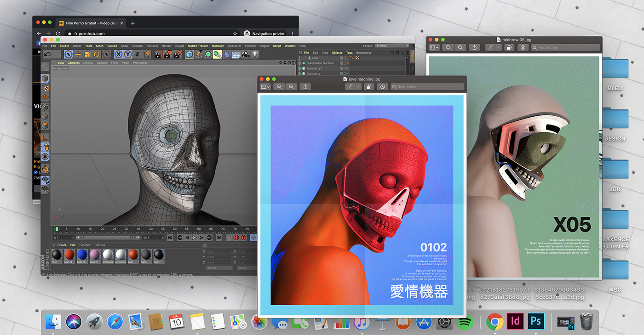Toggle the X-axis lock
Image resolution: width=644 pixels, height=335 pixels.
tap(118, 54)
